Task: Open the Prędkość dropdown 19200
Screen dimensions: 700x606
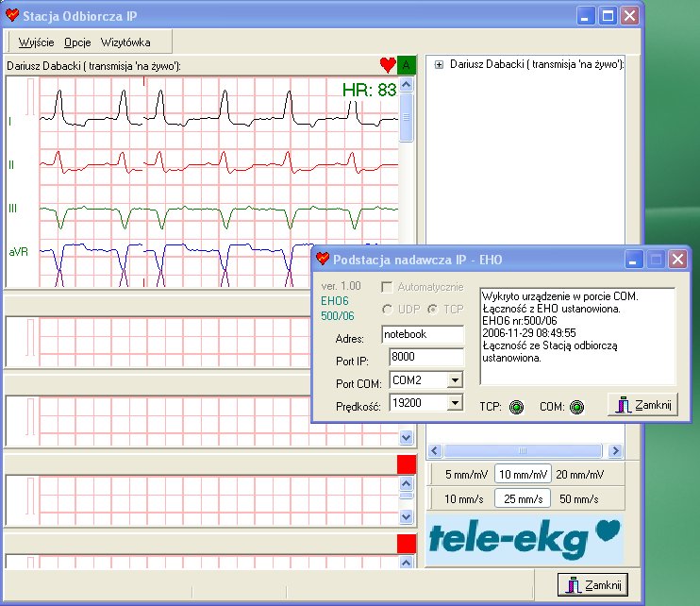Action: (x=455, y=403)
